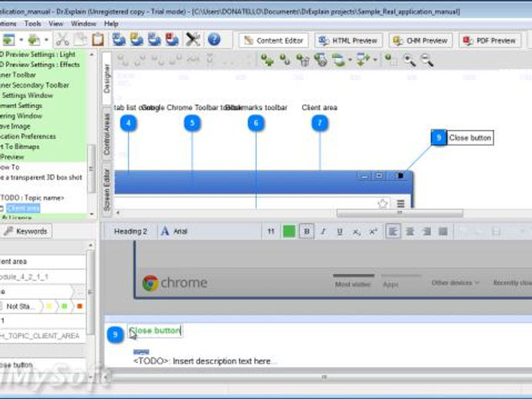Click the yellow-topped export icon

coord(136,40)
